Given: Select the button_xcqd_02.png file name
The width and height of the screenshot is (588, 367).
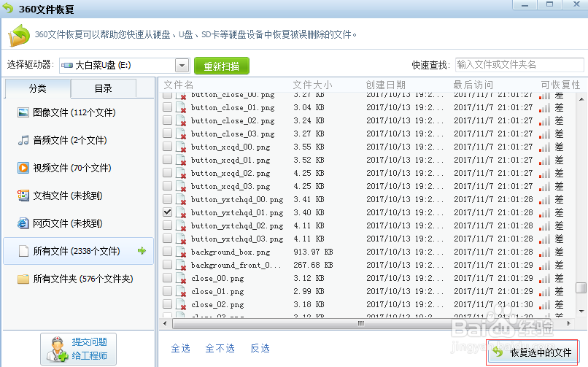Looking at the screenshot, I should (231, 173).
